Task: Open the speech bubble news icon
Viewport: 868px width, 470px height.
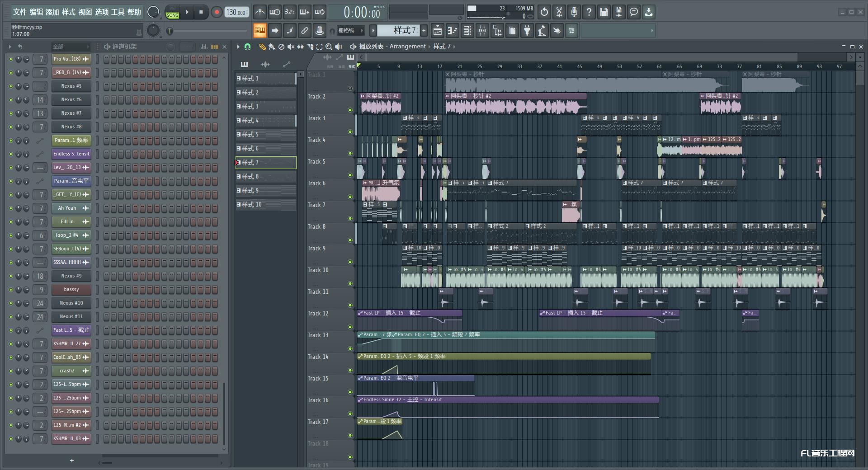Action: pos(634,12)
